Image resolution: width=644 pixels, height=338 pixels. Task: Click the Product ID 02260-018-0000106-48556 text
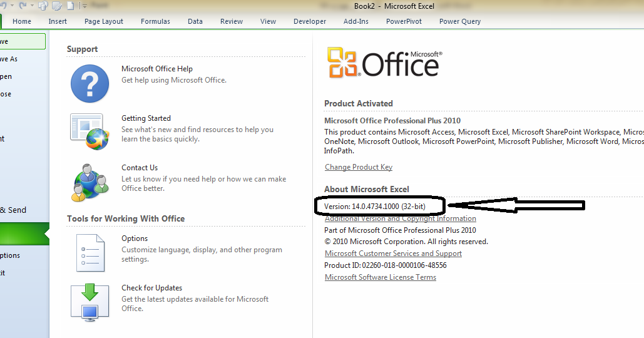386,265
